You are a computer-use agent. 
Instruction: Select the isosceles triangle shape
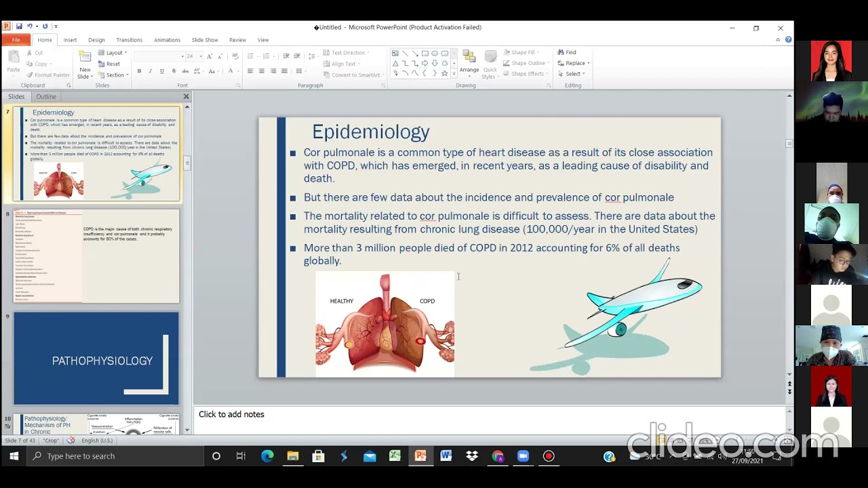tap(395, 63)
